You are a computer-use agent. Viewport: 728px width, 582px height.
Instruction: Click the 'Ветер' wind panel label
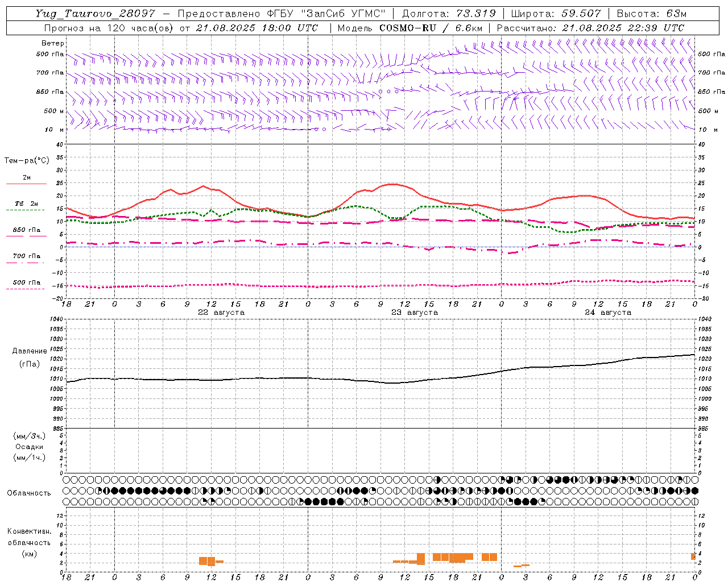53,43
